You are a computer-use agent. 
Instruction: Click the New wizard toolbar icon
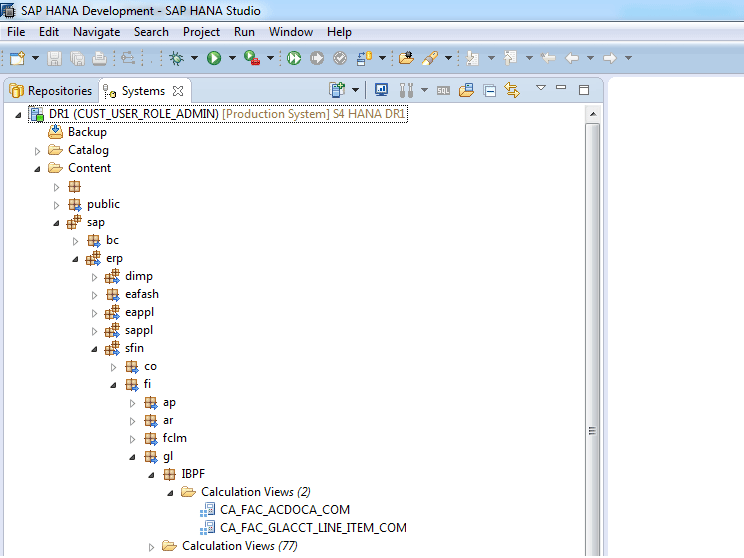pos(17,58)
